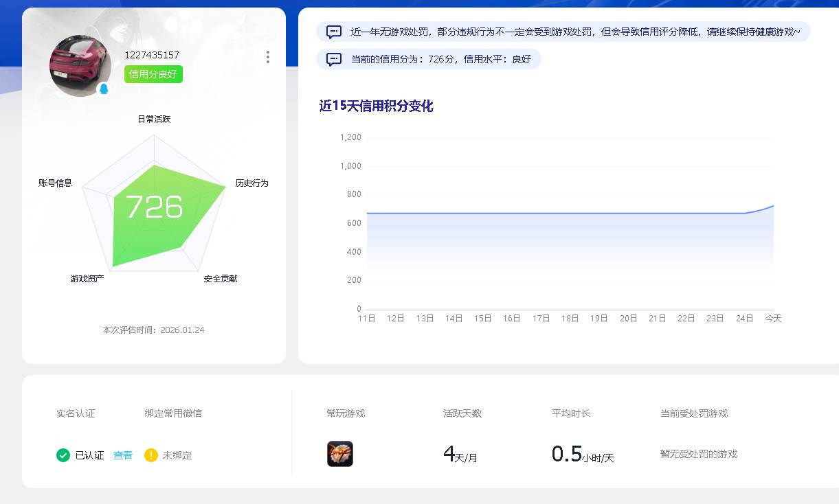Viewport: 839px width, 504px height.
Task: Click the 日常活跃 radar chart label
Action: click(x=154, y=119)
